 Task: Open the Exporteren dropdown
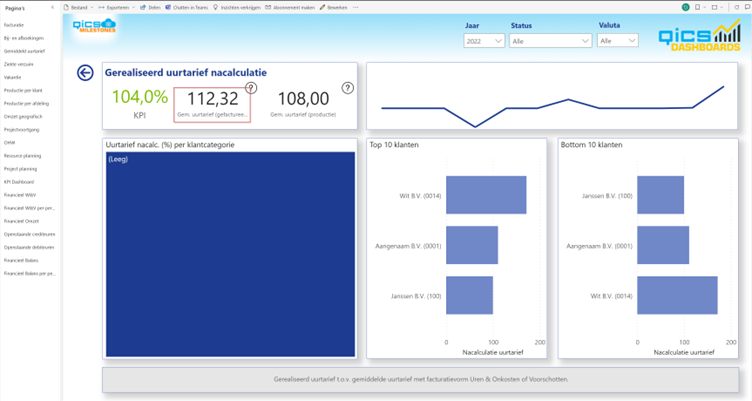pyautogui.click(x=117, y=8)
